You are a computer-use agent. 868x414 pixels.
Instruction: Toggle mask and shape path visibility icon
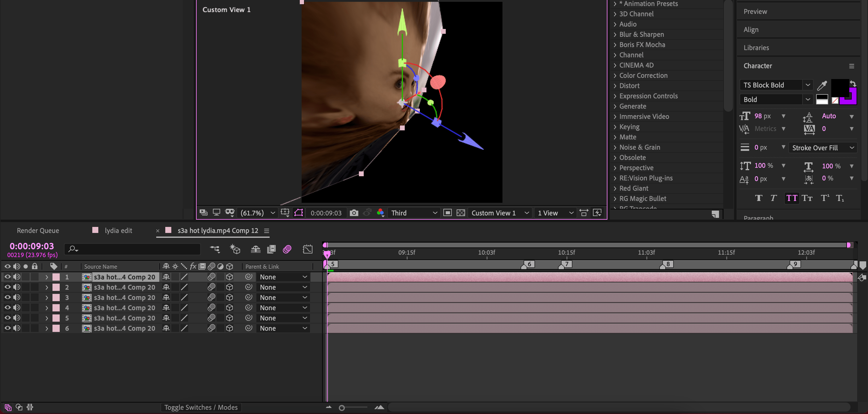point(299,213)
